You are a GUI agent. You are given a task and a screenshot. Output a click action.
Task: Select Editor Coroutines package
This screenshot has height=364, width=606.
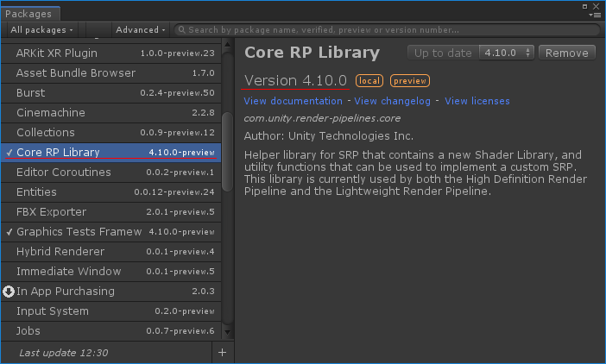(111, 173)
